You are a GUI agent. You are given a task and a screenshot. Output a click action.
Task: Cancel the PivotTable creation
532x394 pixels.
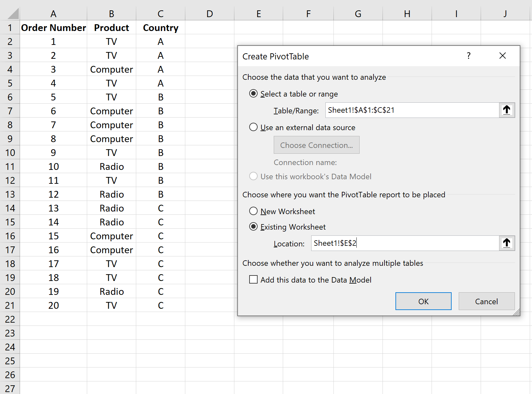[486, 301]
